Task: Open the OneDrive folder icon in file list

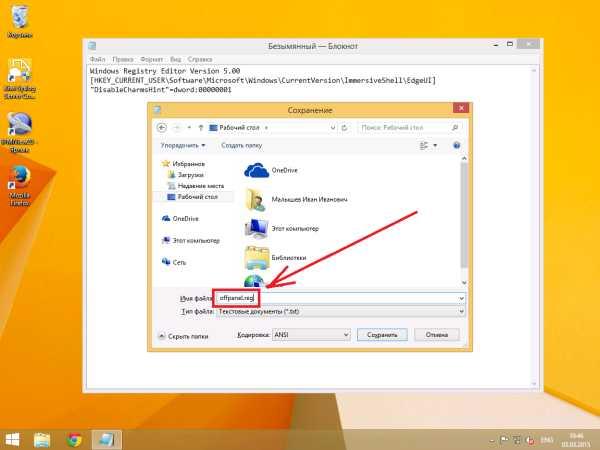Action: point(256,170)
